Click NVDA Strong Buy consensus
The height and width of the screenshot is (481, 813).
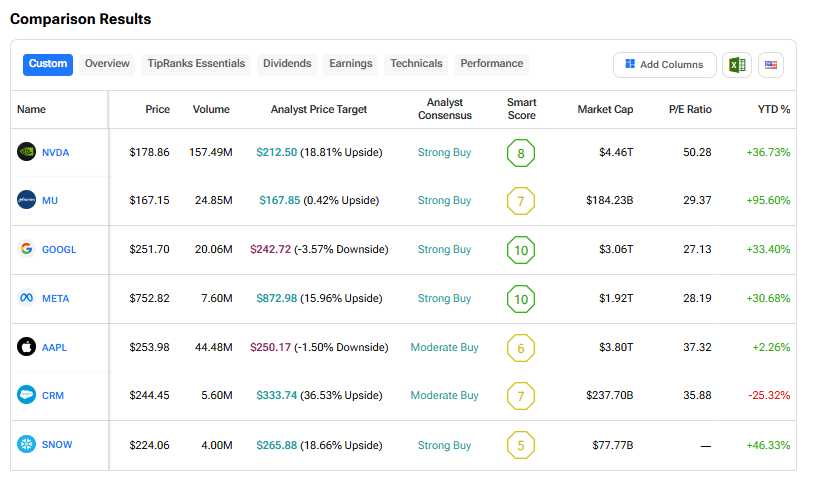444,152
